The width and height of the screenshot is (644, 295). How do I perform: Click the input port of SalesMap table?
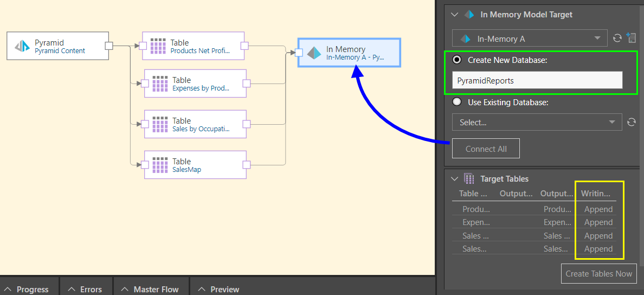pos(144,165)
